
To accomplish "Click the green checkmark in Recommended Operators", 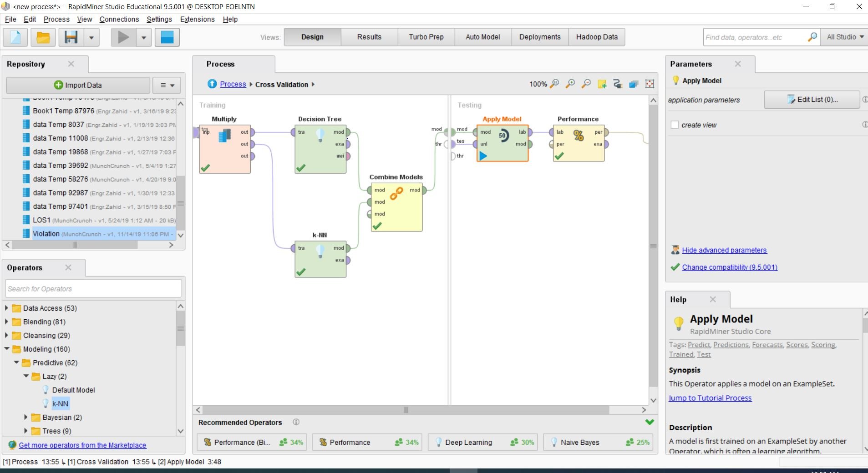I will 650,422.
